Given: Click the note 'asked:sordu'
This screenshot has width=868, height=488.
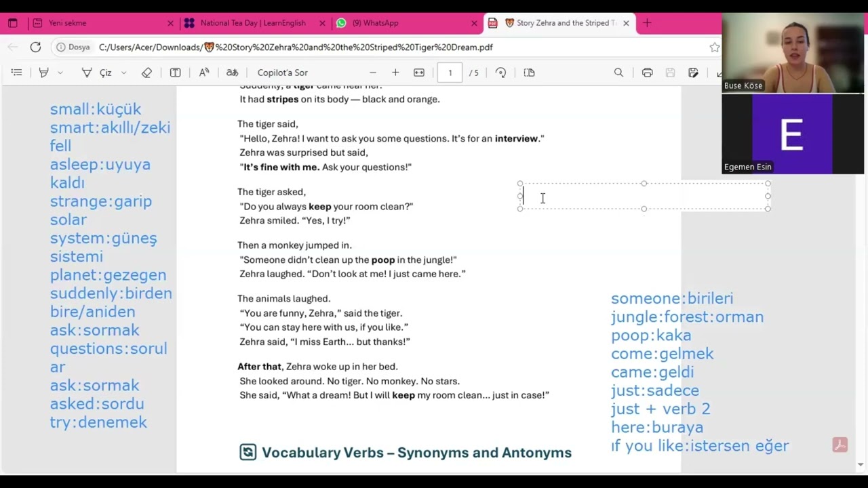Looking at the screenshot, I should pyautogui.click(x=97, y=404).
